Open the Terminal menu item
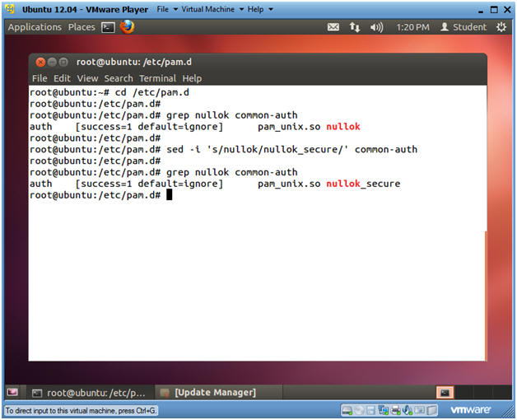Viewport: 517px width, 420px height. [157, 78]
